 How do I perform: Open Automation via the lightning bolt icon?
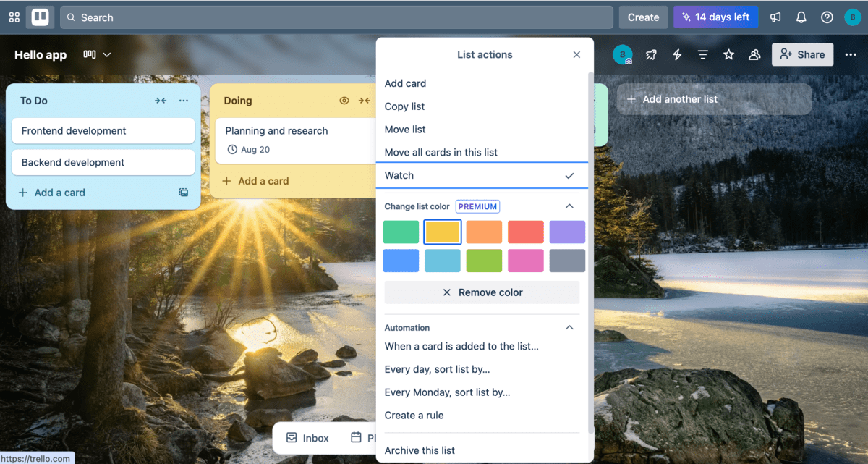coord(676,54)
